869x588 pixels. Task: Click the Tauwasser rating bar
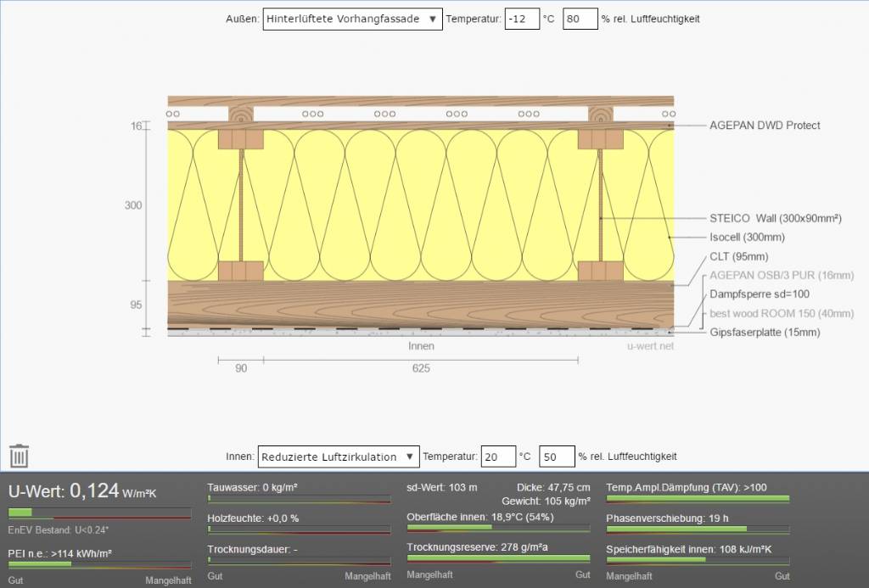[299, 501]
